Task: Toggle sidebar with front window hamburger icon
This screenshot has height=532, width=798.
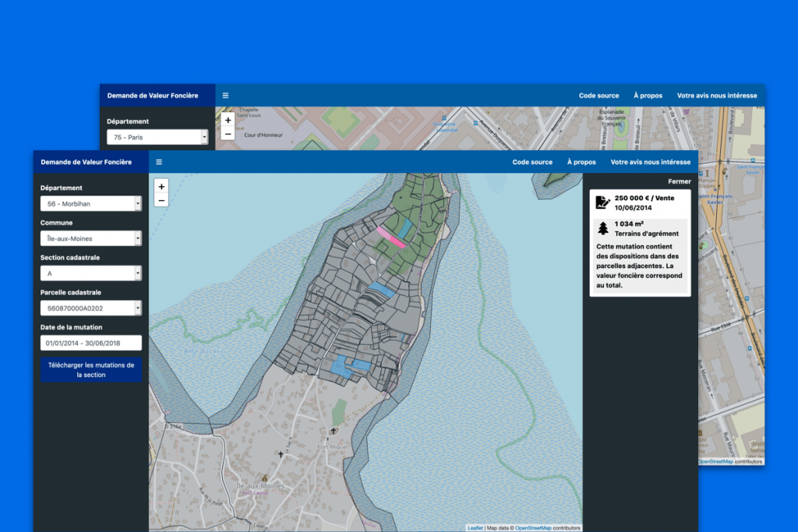Action: (x=159, y=162)
